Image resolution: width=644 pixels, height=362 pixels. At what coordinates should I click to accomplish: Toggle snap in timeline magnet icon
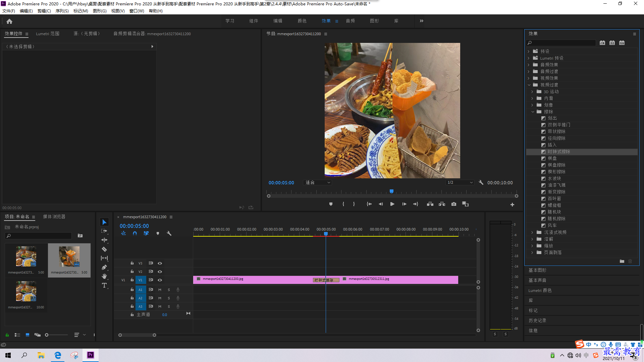pyautogui.click(x=135, y=233)
